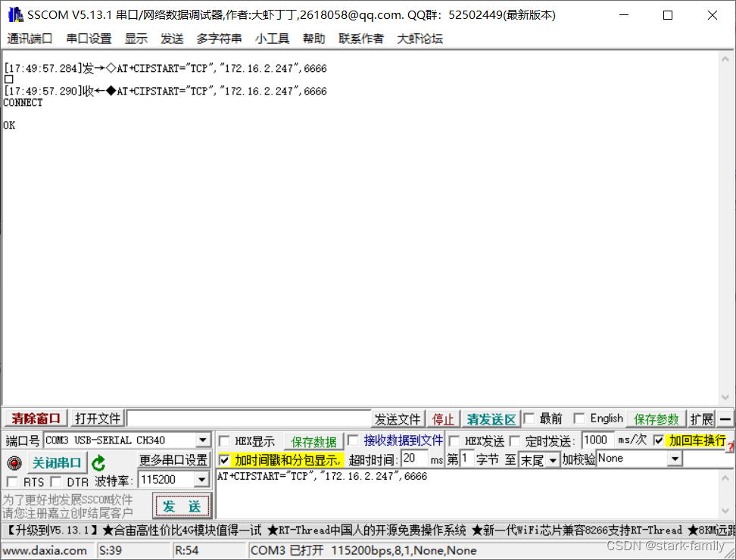736x560 pixels.
Task: Click 清发送区 to clear the send area
Action: 491,419
